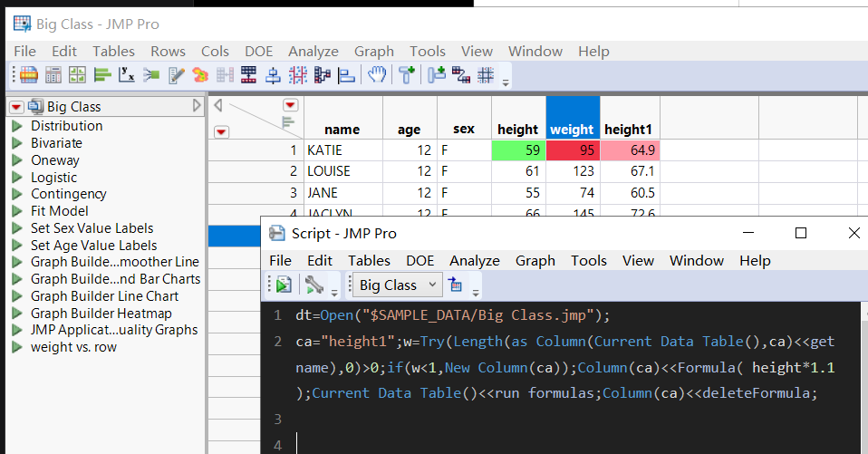The height and width of the screenshot is (454, 868).
Task: Click the red and blue scatter grid toolbar icon
Action: [298, 74]
